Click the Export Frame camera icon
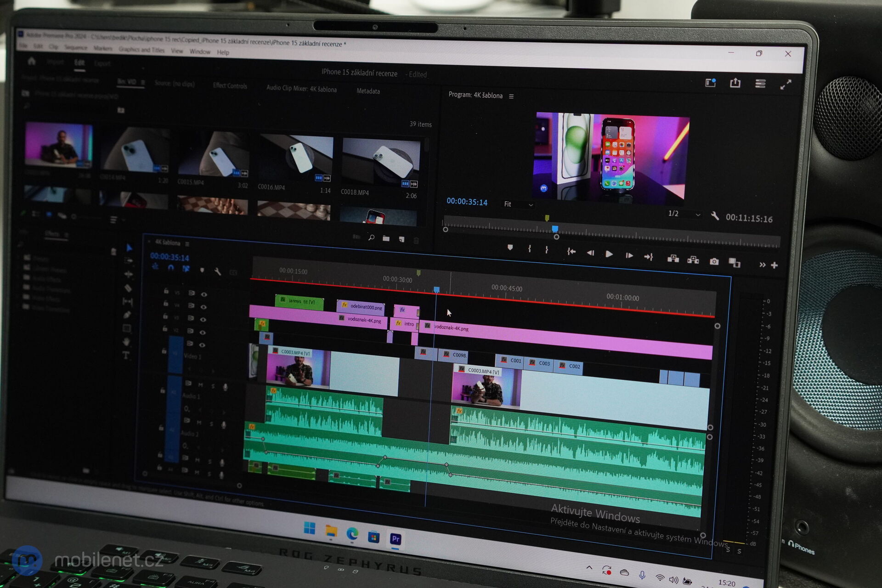Image resolution: width=882 pixels, height=588 pixels. click(713, 261)
